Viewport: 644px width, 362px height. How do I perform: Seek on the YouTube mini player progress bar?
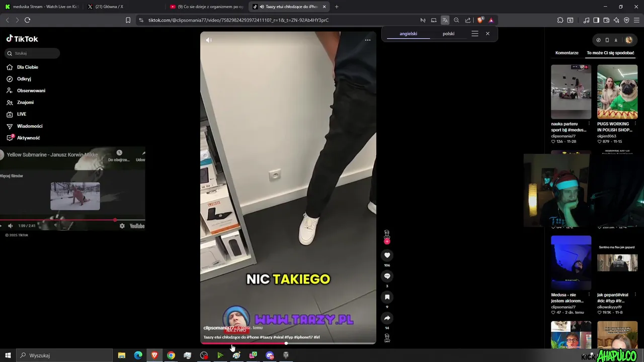[x=72, y=220]
